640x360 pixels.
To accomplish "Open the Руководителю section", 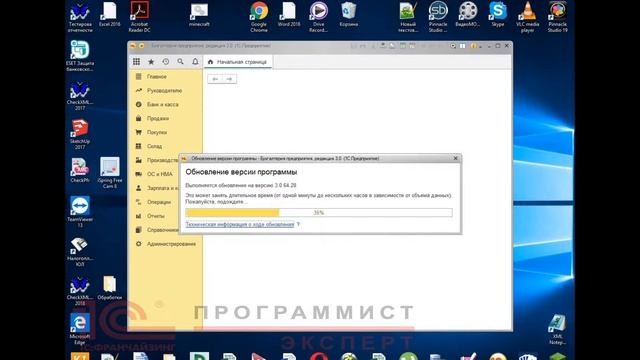I will pyautogui.click(x=165, y=91).
